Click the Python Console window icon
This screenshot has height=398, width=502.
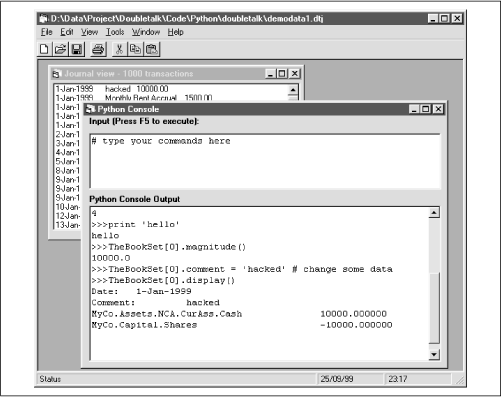click(x=90, y=109)
